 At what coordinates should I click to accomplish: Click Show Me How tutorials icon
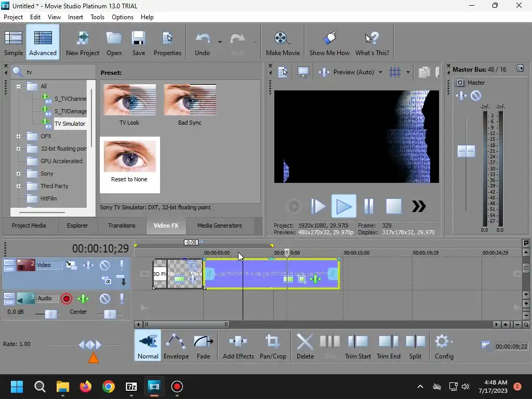pos(330,38)
